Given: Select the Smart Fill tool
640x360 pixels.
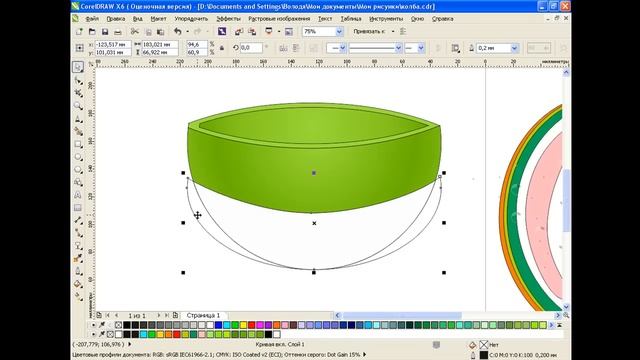Looking at the screenshot, I should pos(78,131).
